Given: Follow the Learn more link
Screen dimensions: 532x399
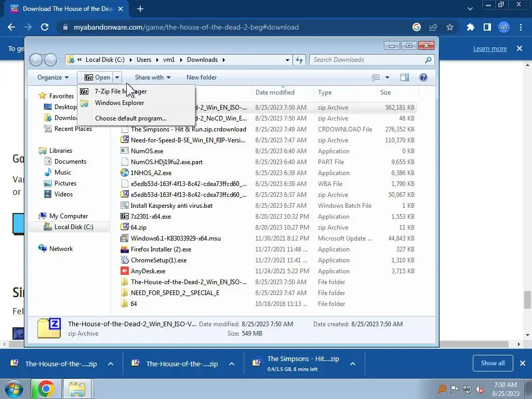Looking at the screenshot, I should pos(490,49).
